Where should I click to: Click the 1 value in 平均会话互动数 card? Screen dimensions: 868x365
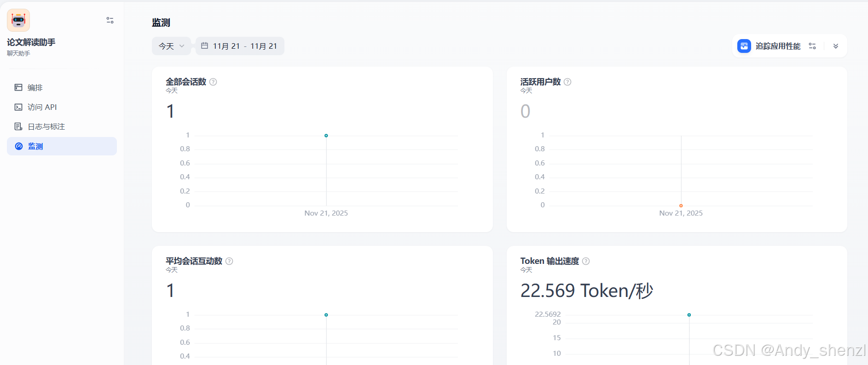coord(170,291)
